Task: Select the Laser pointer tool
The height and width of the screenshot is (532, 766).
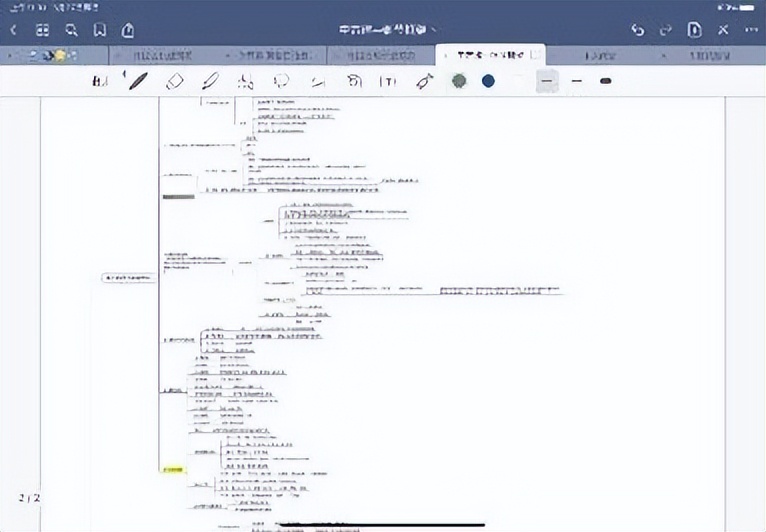Action: click(x=425, y=81)
